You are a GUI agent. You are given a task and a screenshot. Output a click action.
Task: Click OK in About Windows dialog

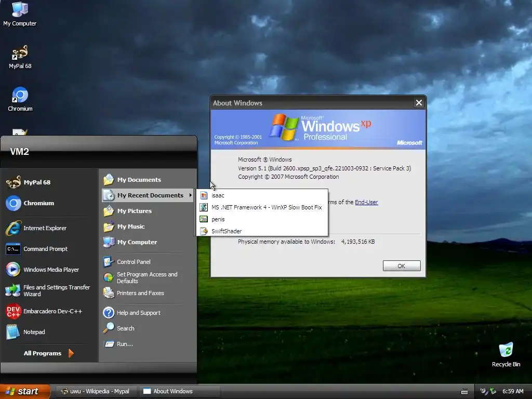tap(402, 265)
